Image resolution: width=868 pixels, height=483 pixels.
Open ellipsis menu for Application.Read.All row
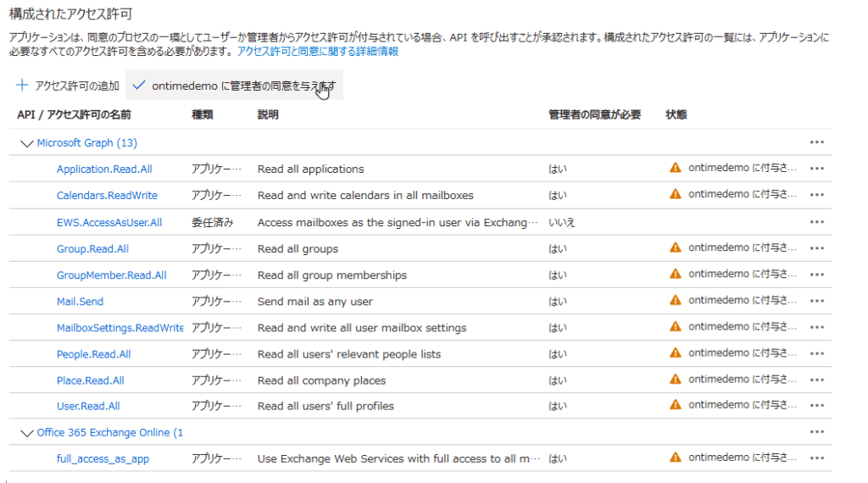(816, 168)
